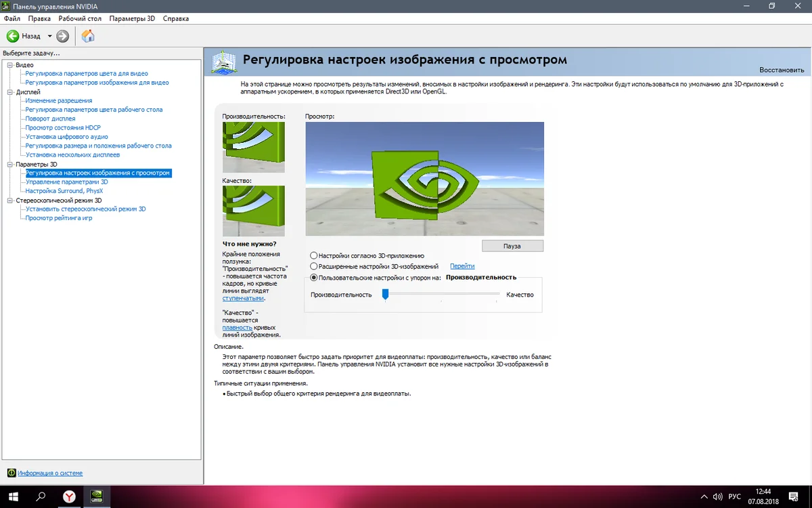The image size is (812, 508).
Task: Open the Параметры 3D menu
Action: tap(132, 18)
